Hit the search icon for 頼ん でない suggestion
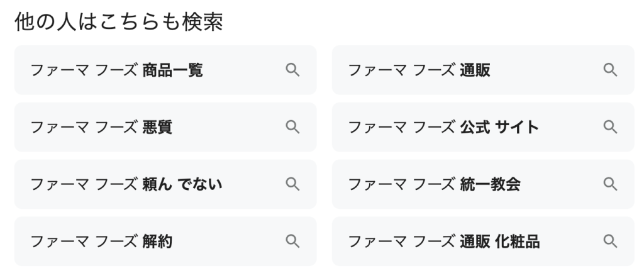The width and height of the screenshot is (644, 278). [292, 184]
